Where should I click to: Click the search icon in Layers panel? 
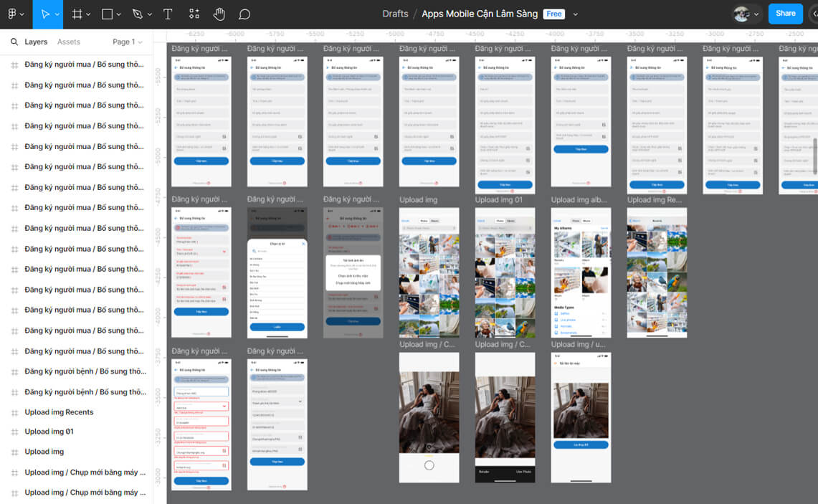(x=14, y=42)
